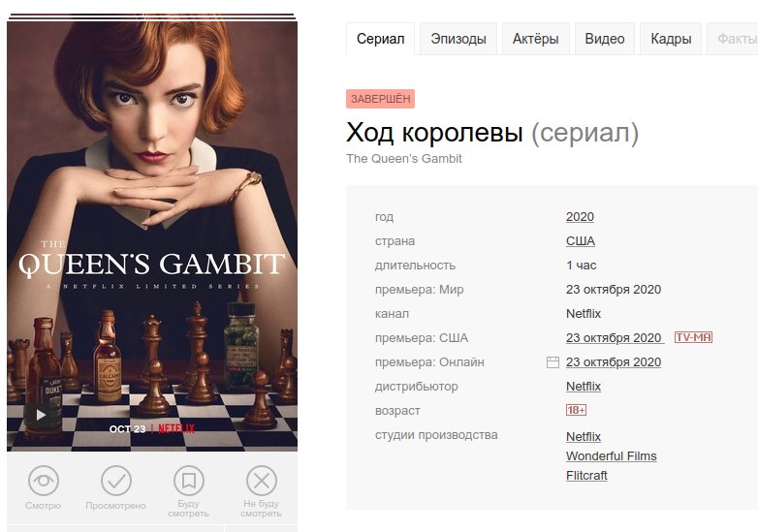Screen dimensions: 758x532
Task: Click the ЗАВЕРШЁН status badge
Action: point(380,99)
